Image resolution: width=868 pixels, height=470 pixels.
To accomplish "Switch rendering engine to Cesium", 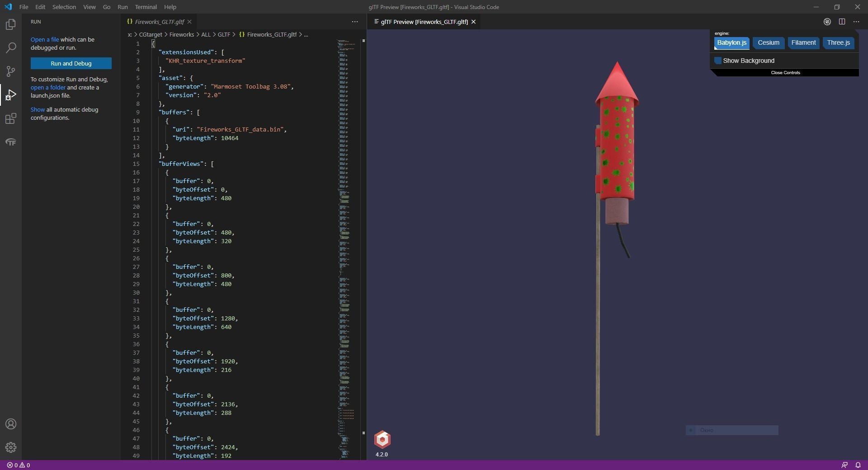I will pyautogui.click(x=769, y=43).
